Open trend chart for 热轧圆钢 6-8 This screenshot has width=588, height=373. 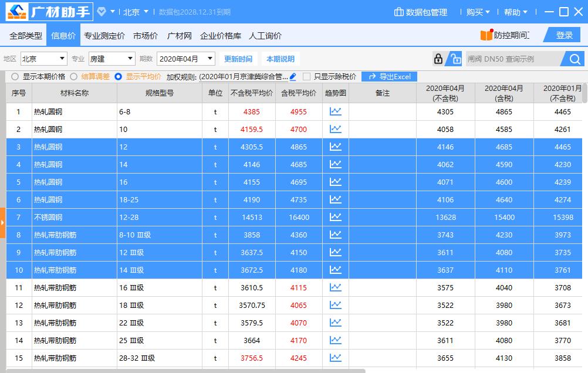click(335, 111)
